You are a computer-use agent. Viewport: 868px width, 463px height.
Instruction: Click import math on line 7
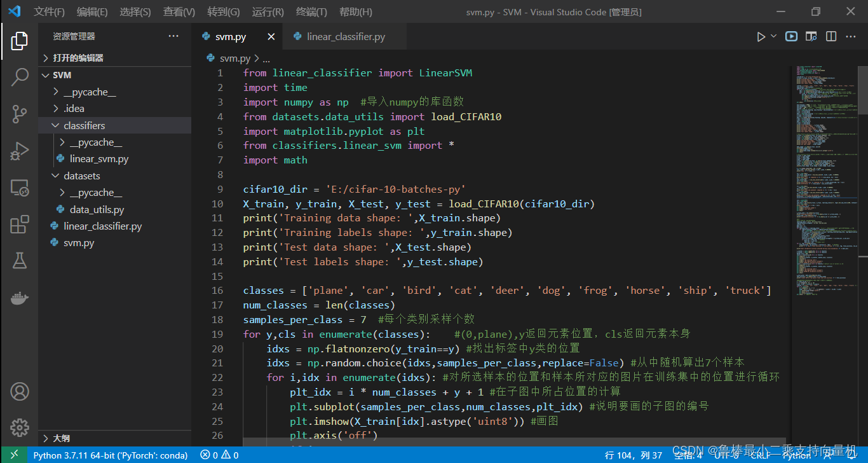point(275,160)
